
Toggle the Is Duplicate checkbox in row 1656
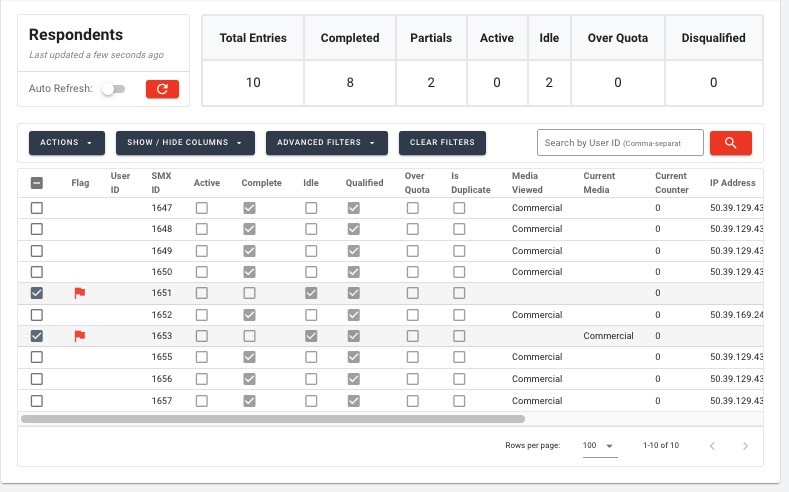coord(459,379)
